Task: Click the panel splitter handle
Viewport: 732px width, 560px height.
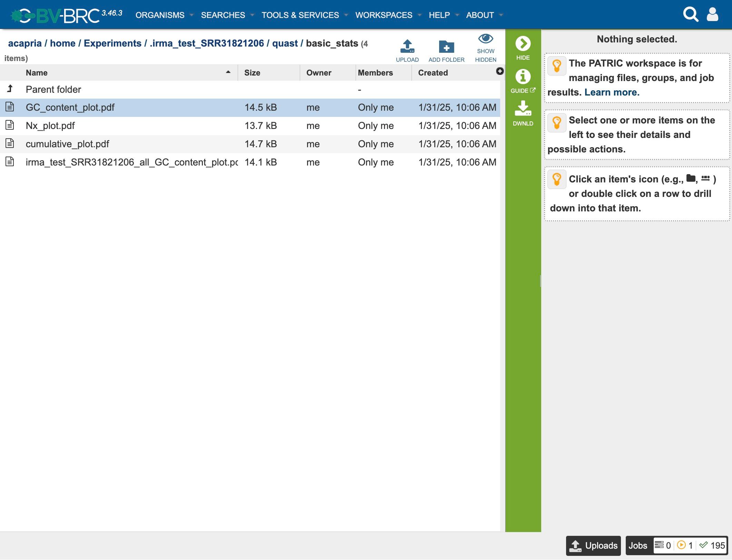Action: (540, 281)
